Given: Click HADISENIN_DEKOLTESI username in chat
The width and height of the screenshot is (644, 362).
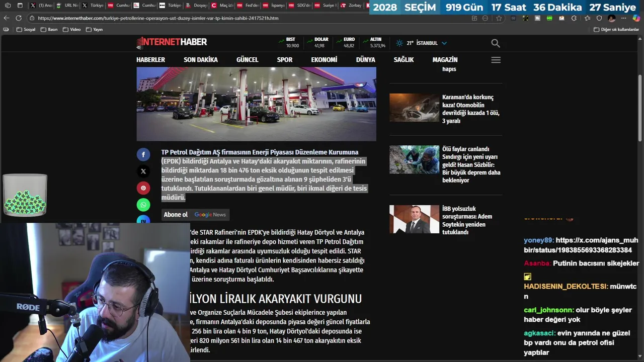Looking at the screenshot, I should [566, 287].
